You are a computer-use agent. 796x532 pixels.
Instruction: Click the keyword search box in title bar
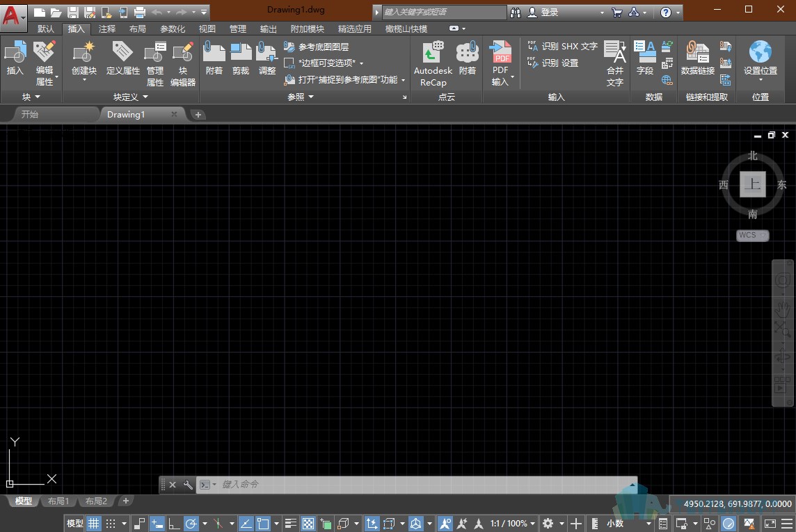point(444,13)
